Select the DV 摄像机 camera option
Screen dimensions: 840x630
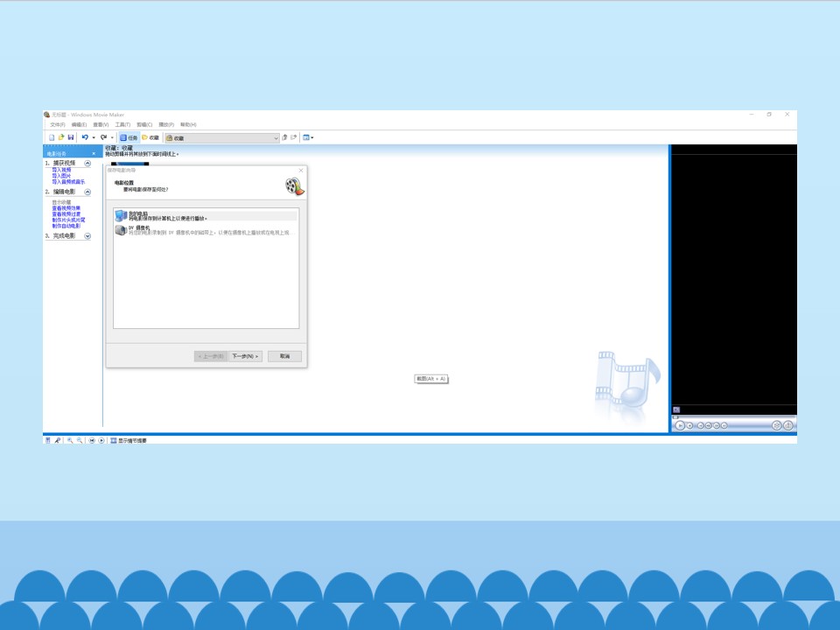[206, 230]
